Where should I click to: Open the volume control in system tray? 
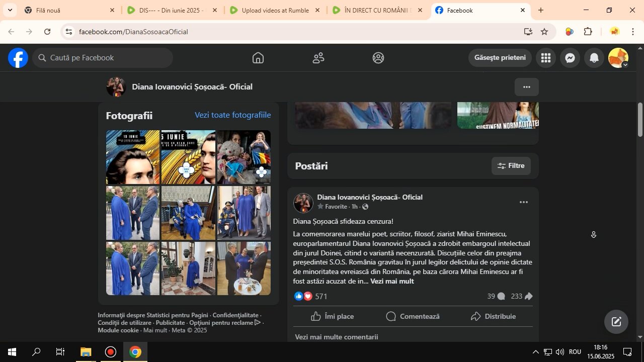point(559,352)
